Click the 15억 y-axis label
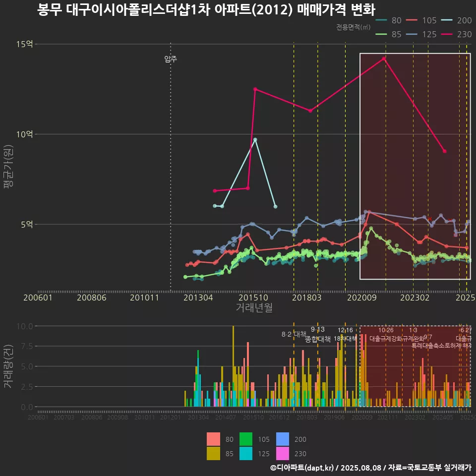Viewport: 476px width, 476px height. coord(25,44)
